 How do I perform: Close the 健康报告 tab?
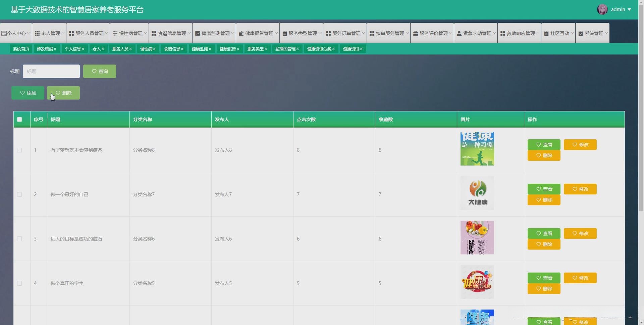click(238, 49)
